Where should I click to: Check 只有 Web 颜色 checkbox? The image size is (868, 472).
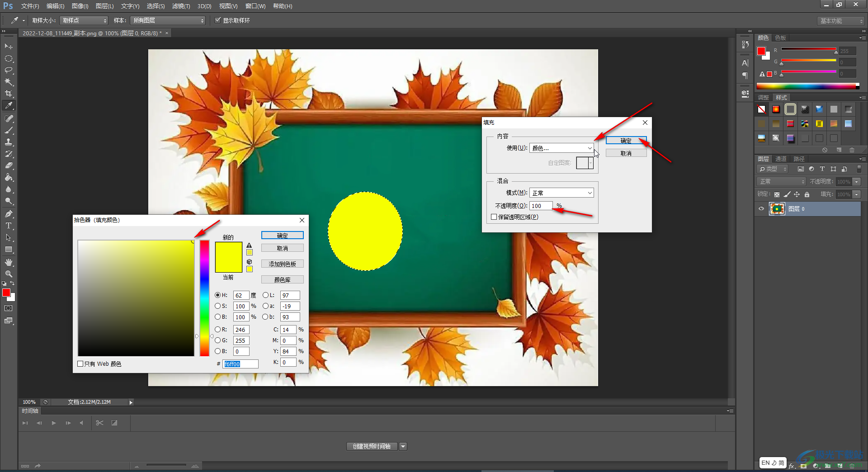pos(80,364)
